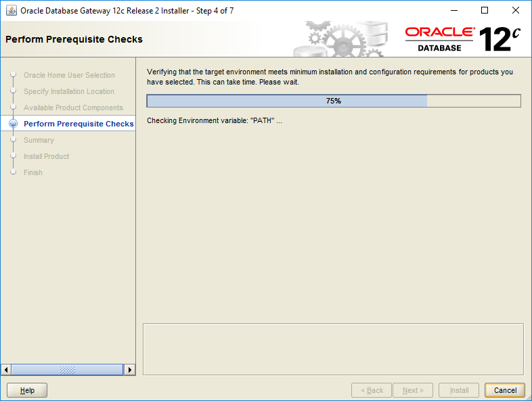This screenshot has width=532, height=401.
Task: Select Perform Prerequisite Checks step
Action: pos(79,124)
